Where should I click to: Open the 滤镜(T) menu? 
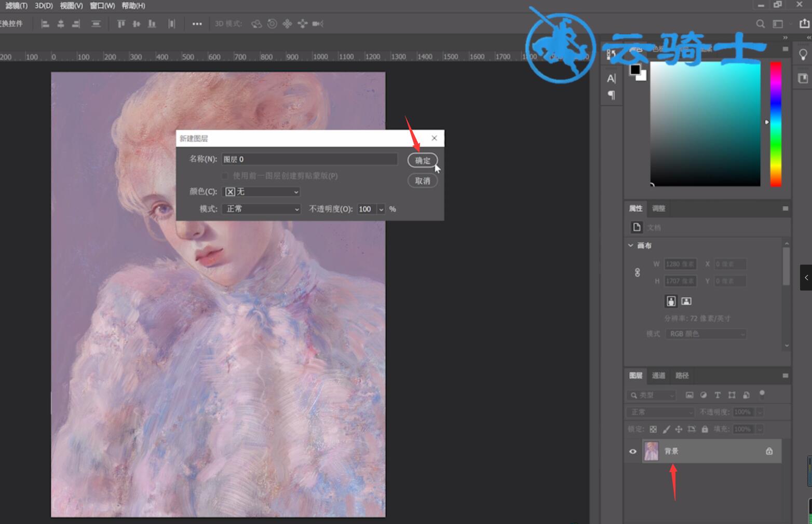pyautogui.click(x=16, y=6)
